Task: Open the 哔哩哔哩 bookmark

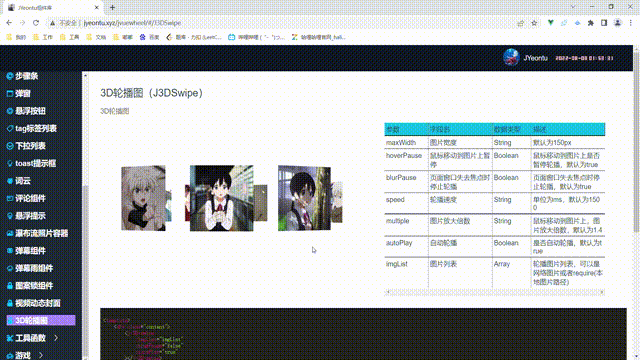Action: point(256,37)
